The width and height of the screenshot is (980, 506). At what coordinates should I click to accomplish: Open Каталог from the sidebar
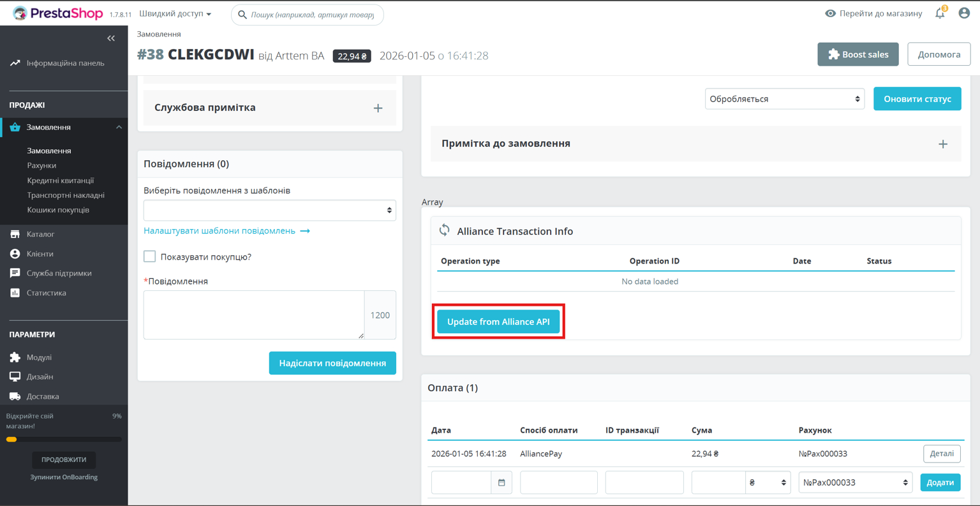click(40, 234)
